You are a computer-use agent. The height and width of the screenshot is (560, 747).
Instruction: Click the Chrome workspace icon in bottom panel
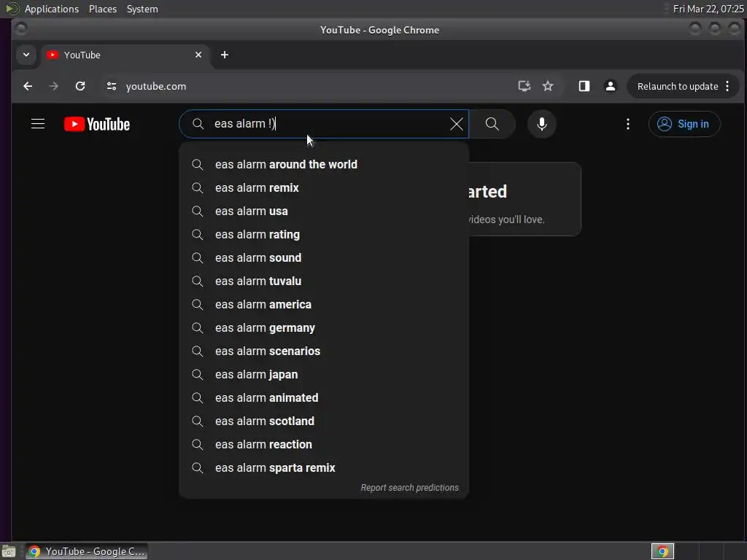[662, 551]
